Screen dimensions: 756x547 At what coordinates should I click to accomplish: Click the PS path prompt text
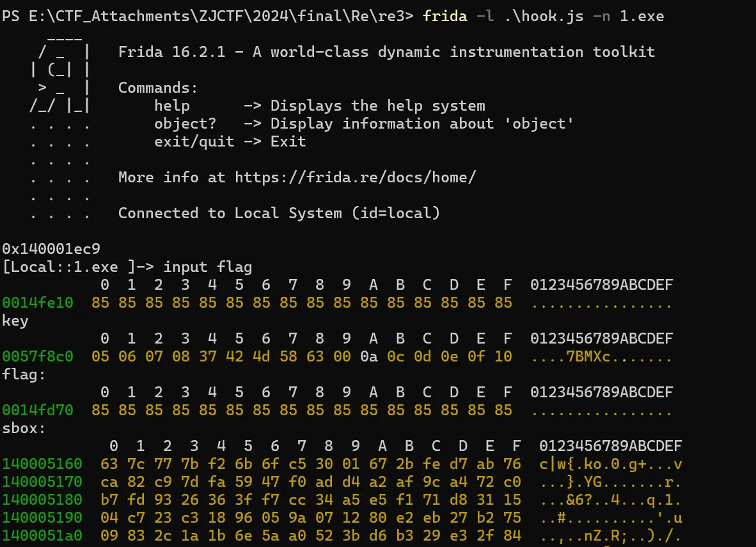208,16
